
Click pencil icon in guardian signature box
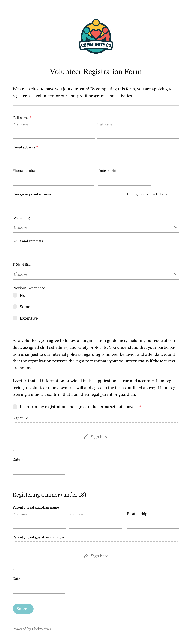(86, 556)
